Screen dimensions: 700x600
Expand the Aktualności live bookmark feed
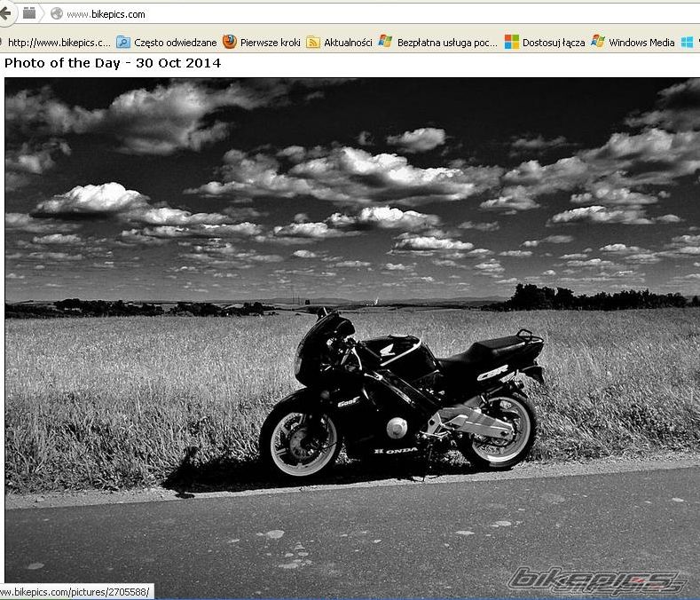(348, 42)
